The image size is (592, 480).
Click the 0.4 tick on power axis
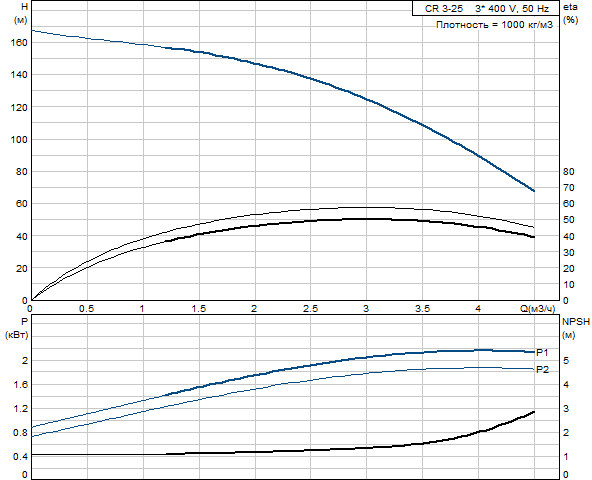(x=20, y=457)
